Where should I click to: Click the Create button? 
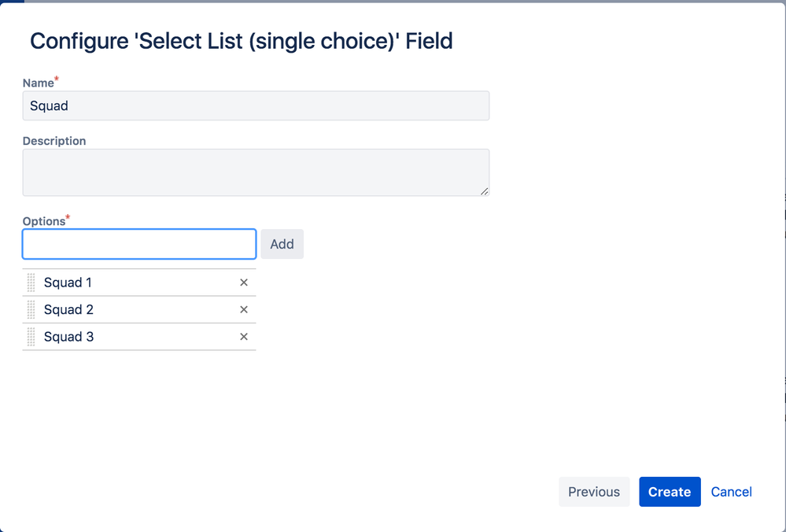[670, 492]
